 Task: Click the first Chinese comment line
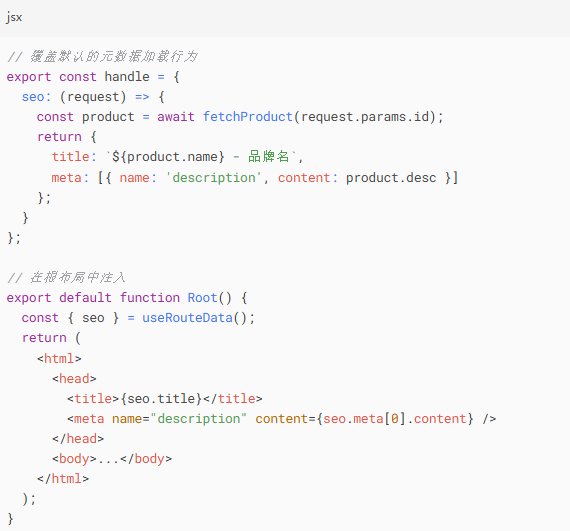[102, 57]
